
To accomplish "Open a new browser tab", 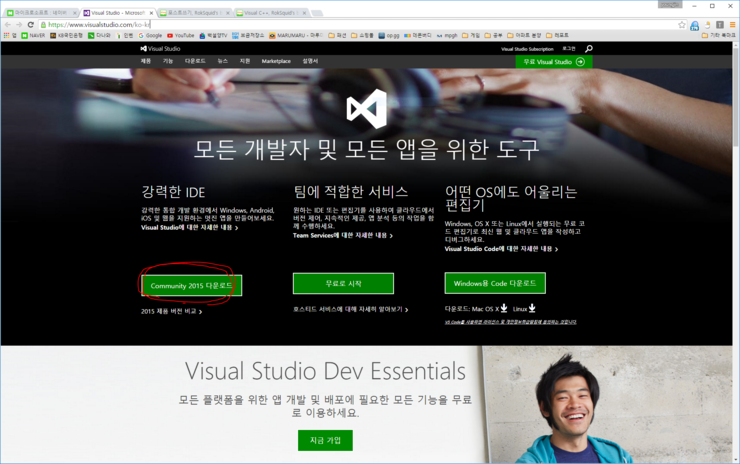I will point(317,13).
